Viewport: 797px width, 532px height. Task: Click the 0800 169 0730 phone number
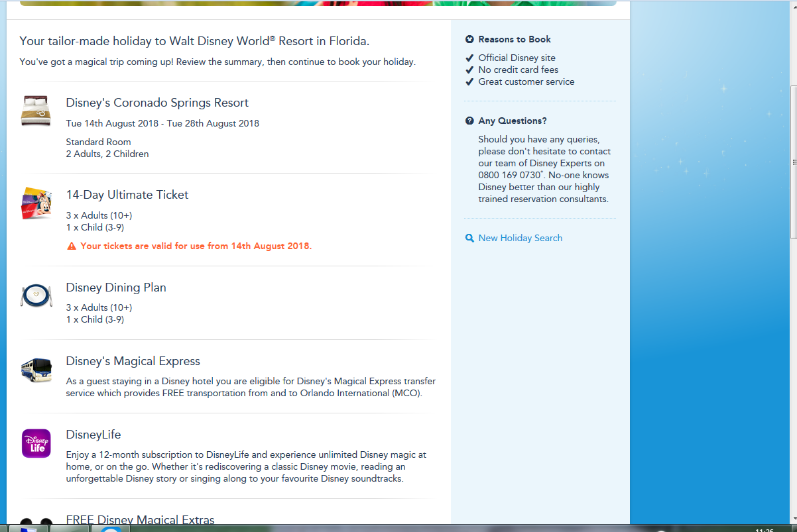[509, 175]
